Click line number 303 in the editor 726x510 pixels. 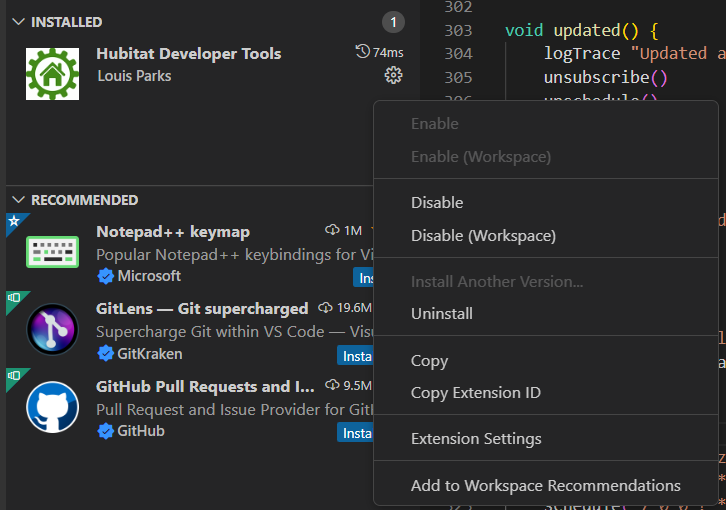click(x=458, y=31)
